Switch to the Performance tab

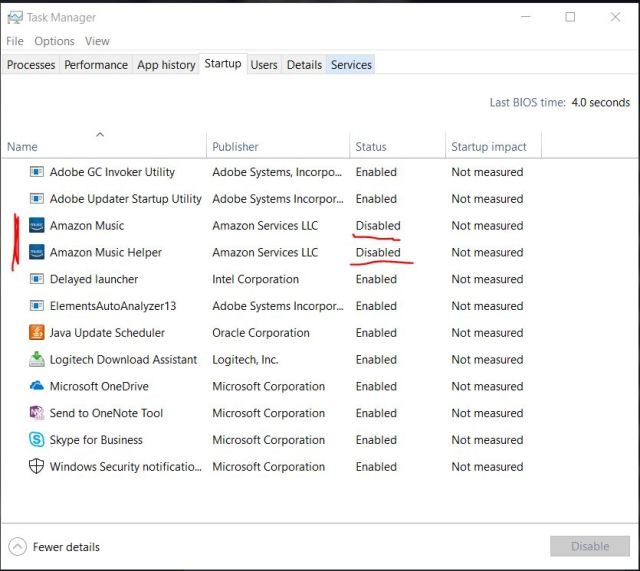pyautogui.click(x=96, y=65)
